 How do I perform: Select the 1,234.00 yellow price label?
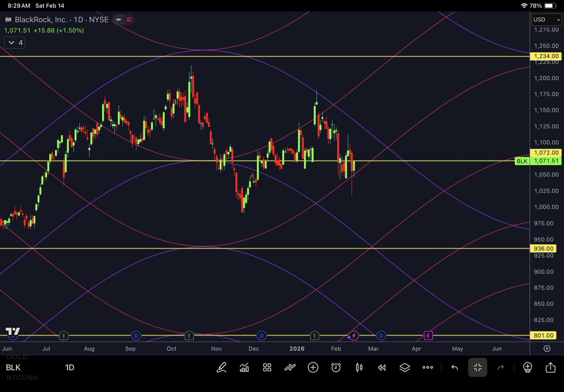(546, 56)
